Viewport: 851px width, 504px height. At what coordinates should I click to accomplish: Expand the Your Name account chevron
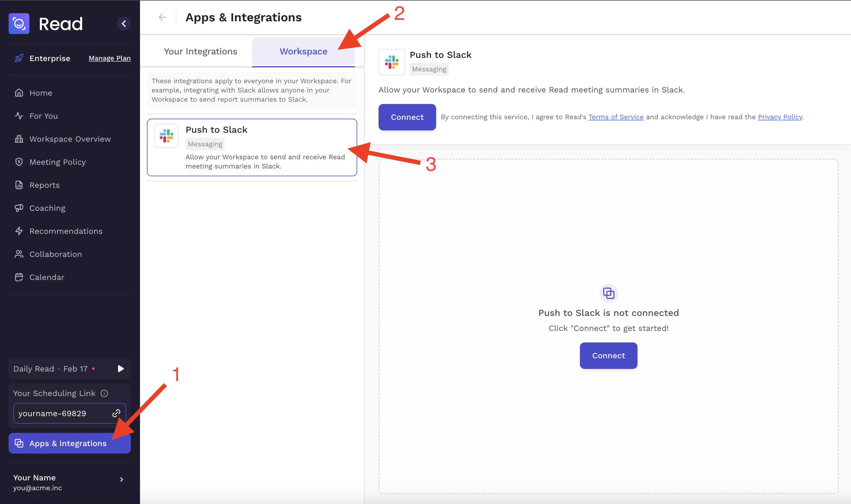[x=122, y=480]
